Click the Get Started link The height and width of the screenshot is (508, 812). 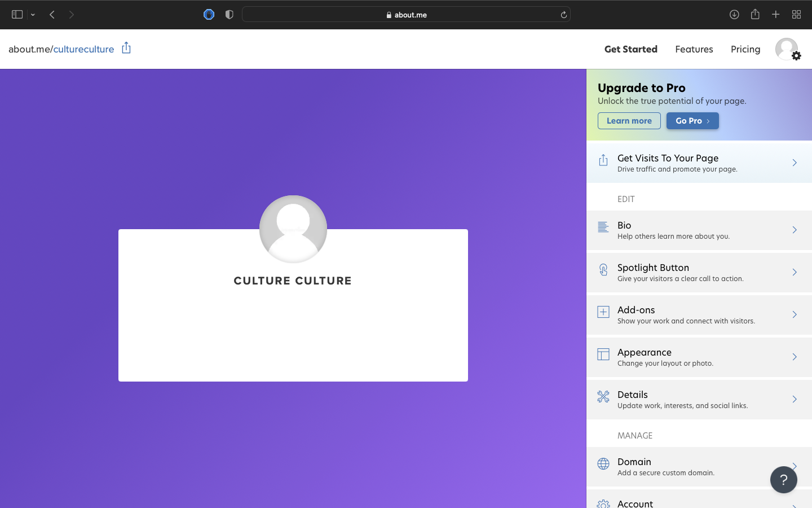pos(630,49)
